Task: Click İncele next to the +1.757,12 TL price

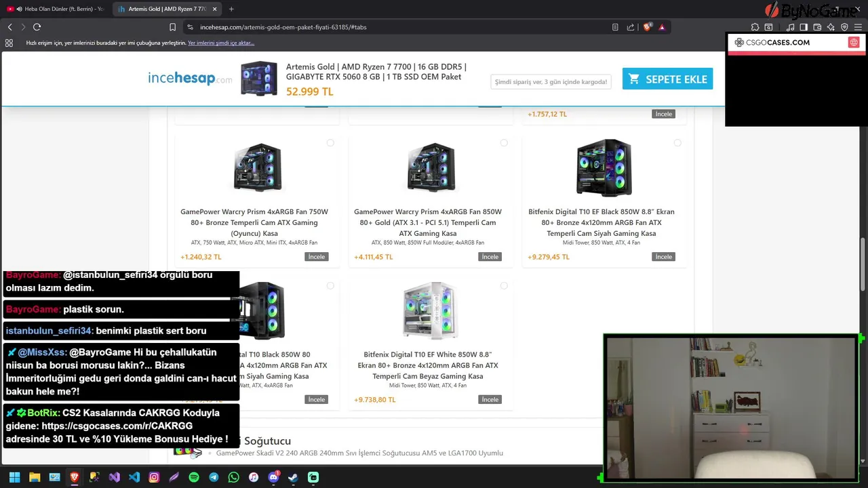Action: 664,114
